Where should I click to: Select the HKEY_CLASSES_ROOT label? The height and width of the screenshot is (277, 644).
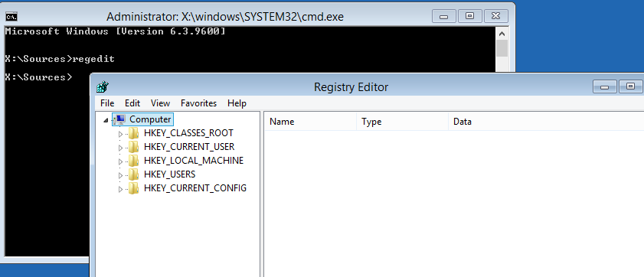click(x=188, y=133)
